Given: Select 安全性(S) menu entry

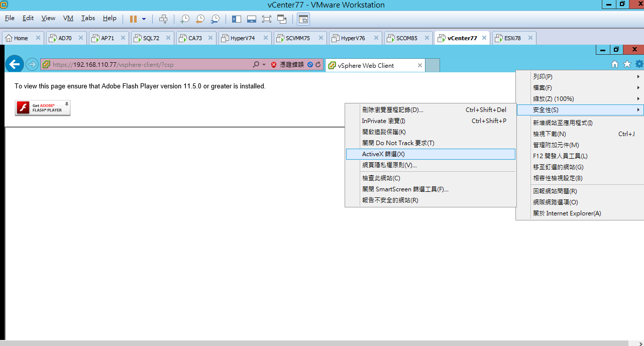Looking at the screenshot, I should (580, 110).
